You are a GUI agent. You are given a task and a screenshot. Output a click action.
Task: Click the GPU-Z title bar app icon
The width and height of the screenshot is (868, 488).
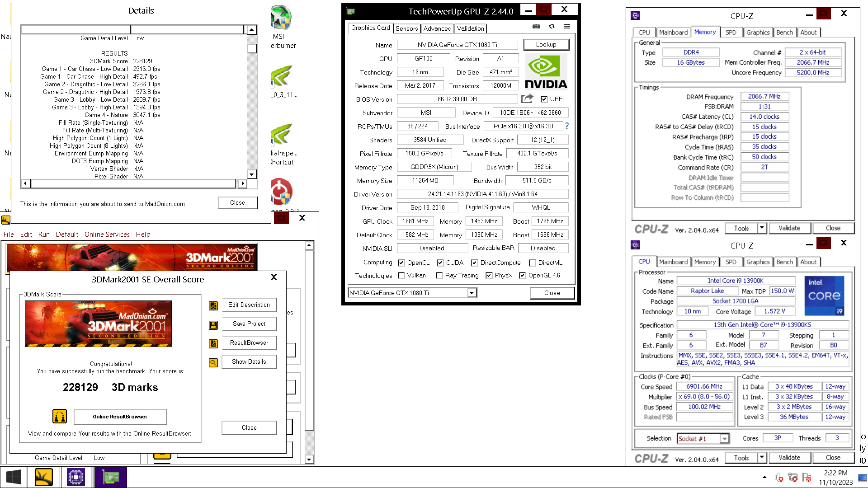[350, 11]
